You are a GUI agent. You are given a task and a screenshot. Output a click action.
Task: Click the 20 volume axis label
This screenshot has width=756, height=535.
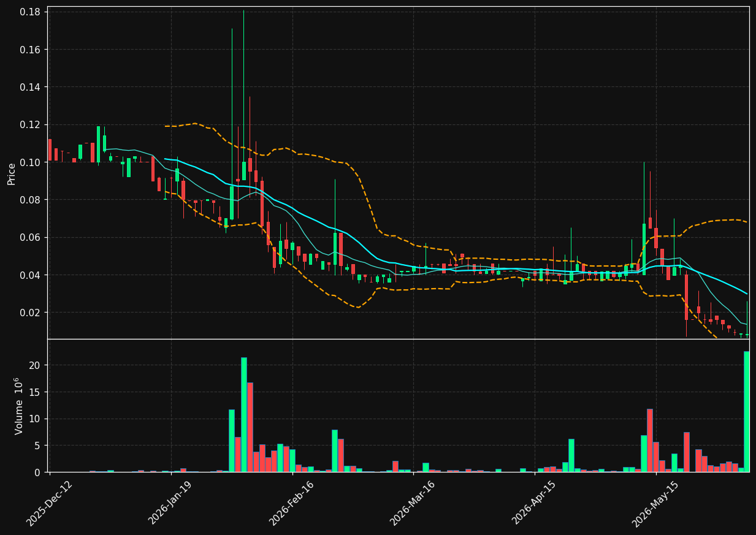[36, 365]
